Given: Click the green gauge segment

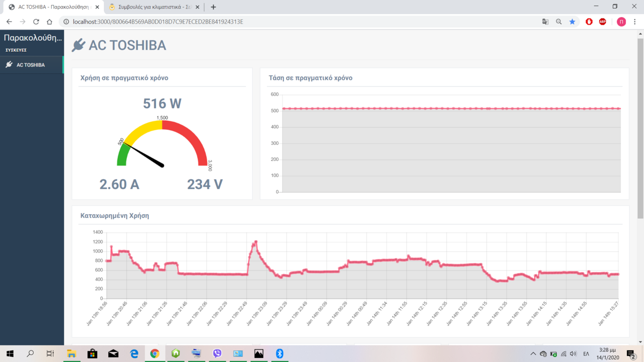Looking at the screenshot, I should coord(122,155).
